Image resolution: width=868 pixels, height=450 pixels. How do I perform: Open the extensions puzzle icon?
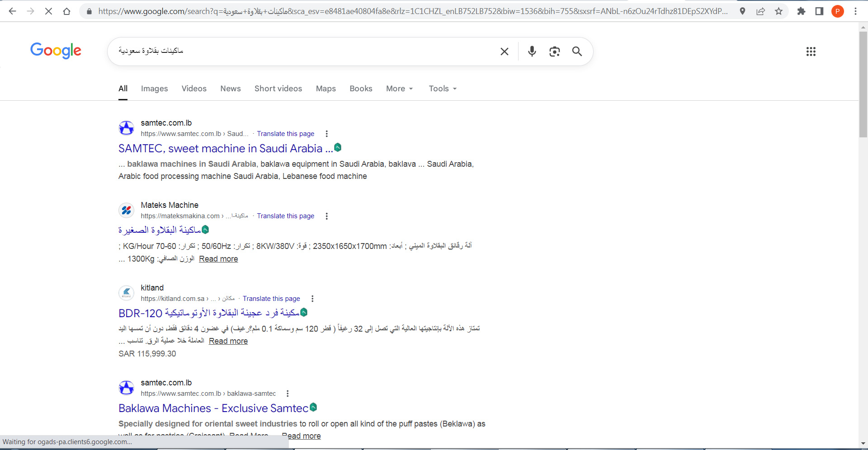(801, 11)
